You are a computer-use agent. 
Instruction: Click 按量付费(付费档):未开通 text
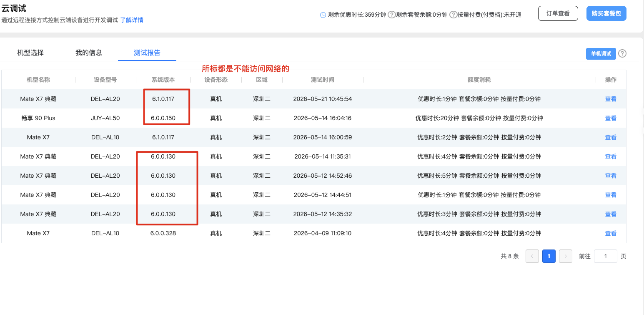489,15
